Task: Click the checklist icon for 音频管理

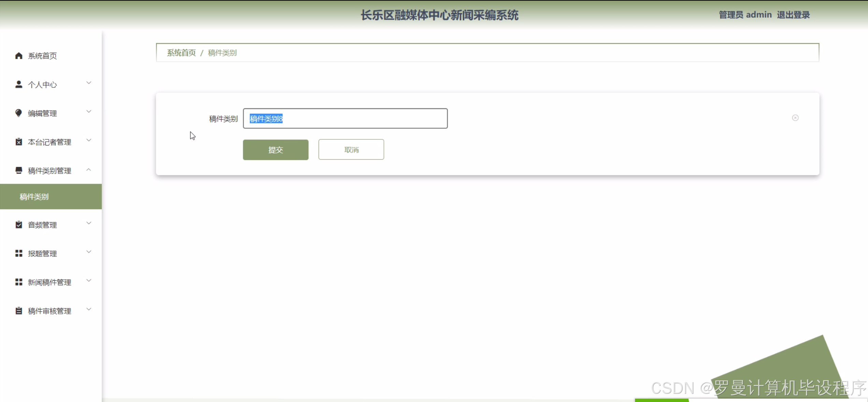Action: [19, 225]
